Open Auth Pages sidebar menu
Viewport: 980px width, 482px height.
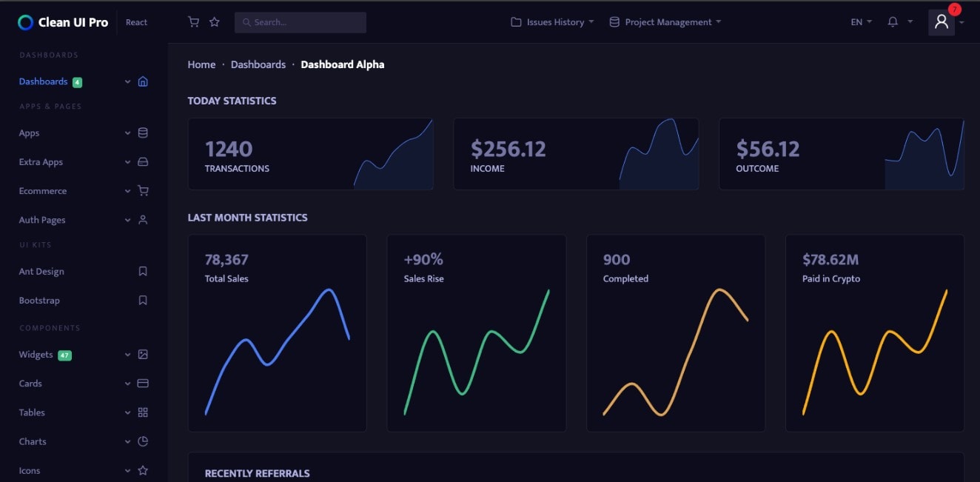tap(42, 220)
